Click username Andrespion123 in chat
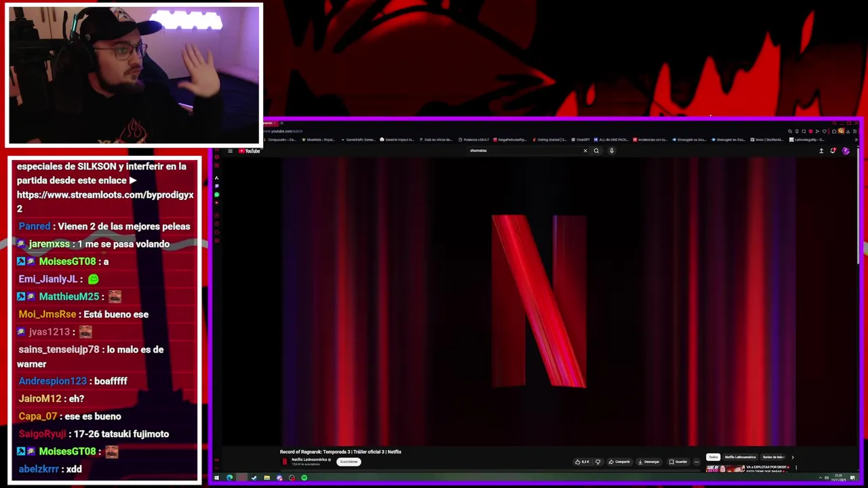Screen dimensions: 868x488 pyautogui.click(x=53, y=381)
